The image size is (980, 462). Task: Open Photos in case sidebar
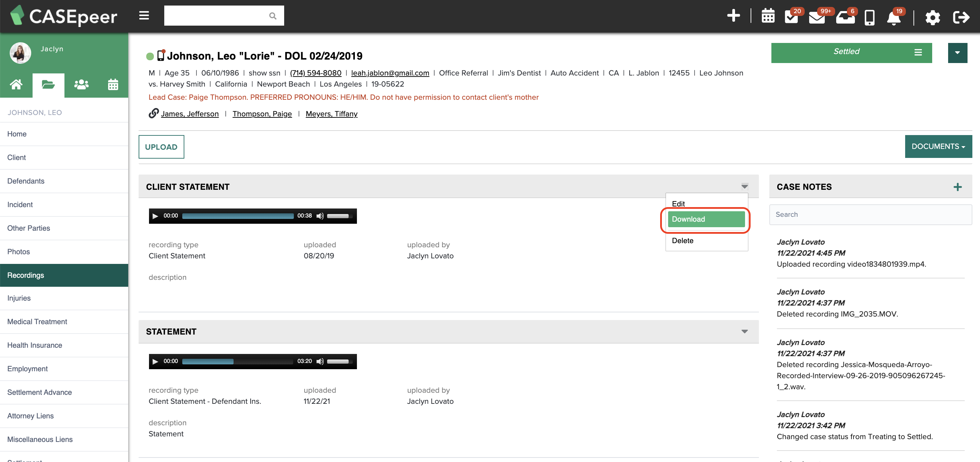coord(64,252)
